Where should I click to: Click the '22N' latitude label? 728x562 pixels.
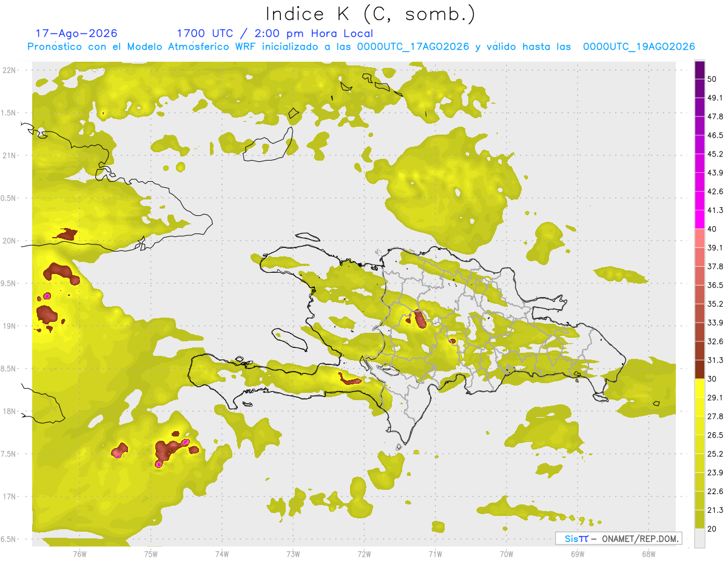click(x=9, y=70)
